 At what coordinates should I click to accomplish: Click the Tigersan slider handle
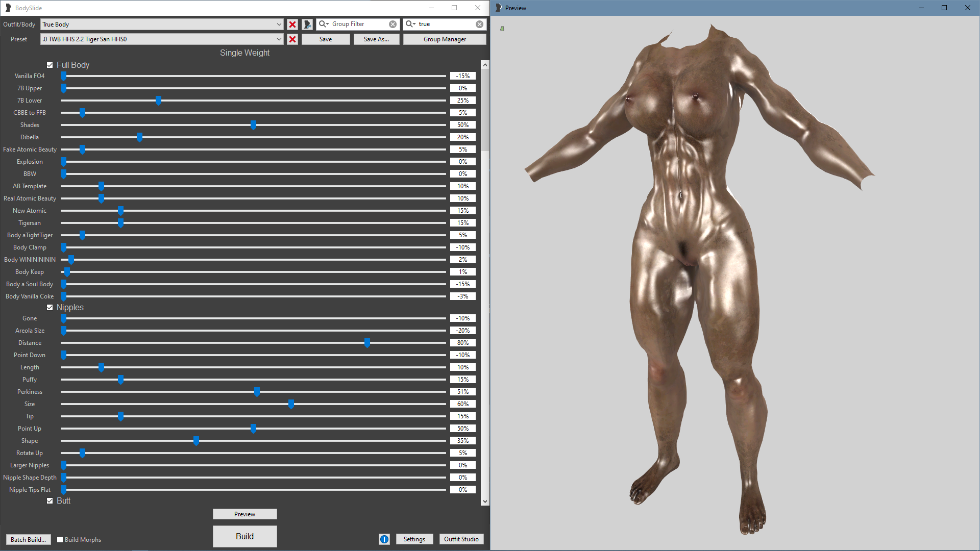121,223
